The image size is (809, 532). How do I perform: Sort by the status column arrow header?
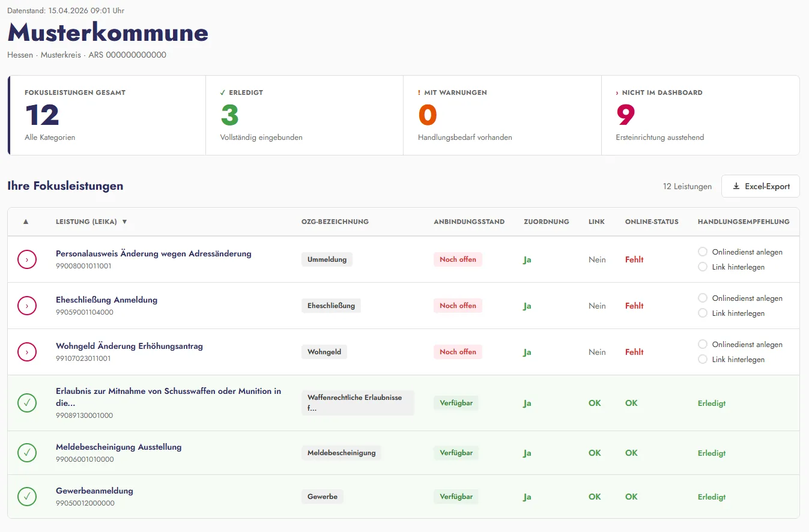pos(26,222)
